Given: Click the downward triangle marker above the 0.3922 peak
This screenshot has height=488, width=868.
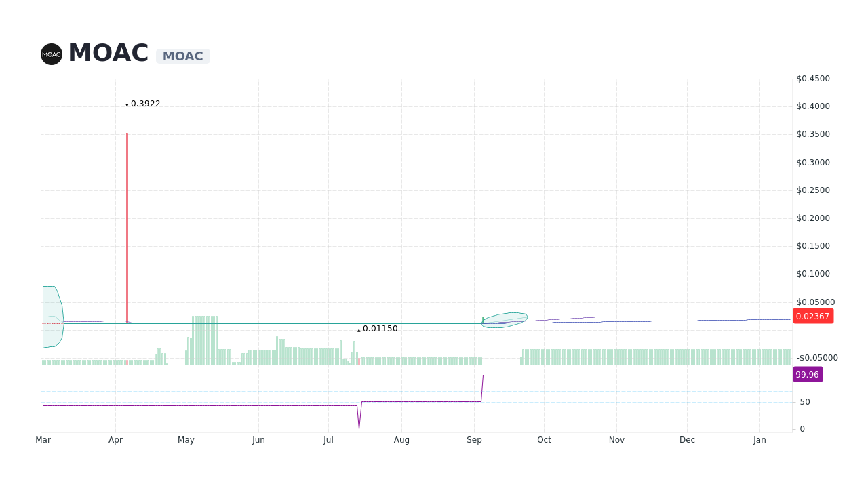Looking at the screenshot, I should (x=127, y=104).
